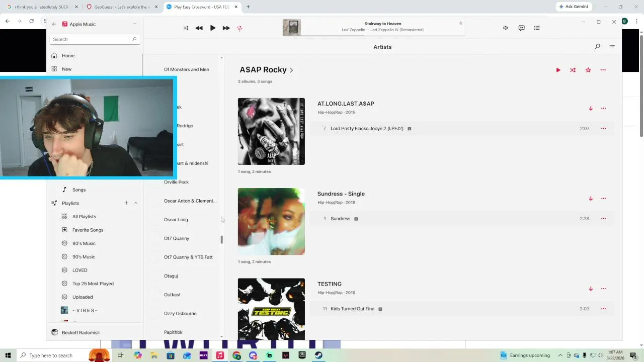The width and height of the screenshot is (644, 362).
Task: Show the lyrics panel
Action: click(x=521, y=28)
